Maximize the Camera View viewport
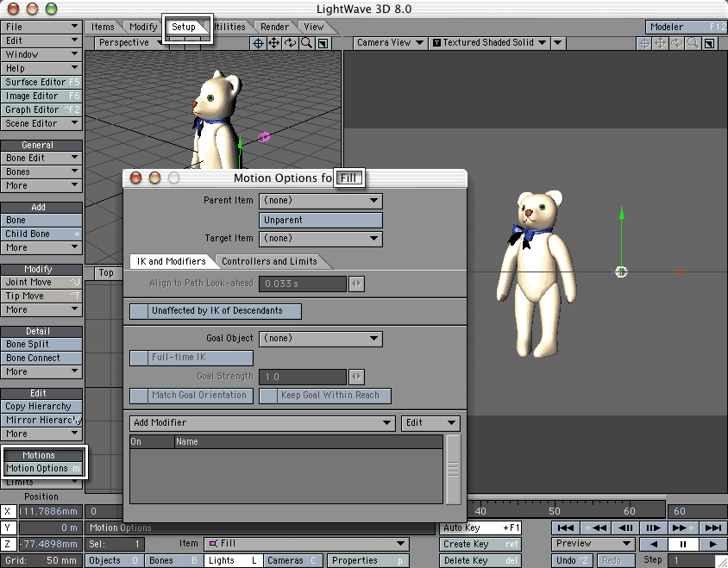The image size is (728, 568). [x=709, y=43]
